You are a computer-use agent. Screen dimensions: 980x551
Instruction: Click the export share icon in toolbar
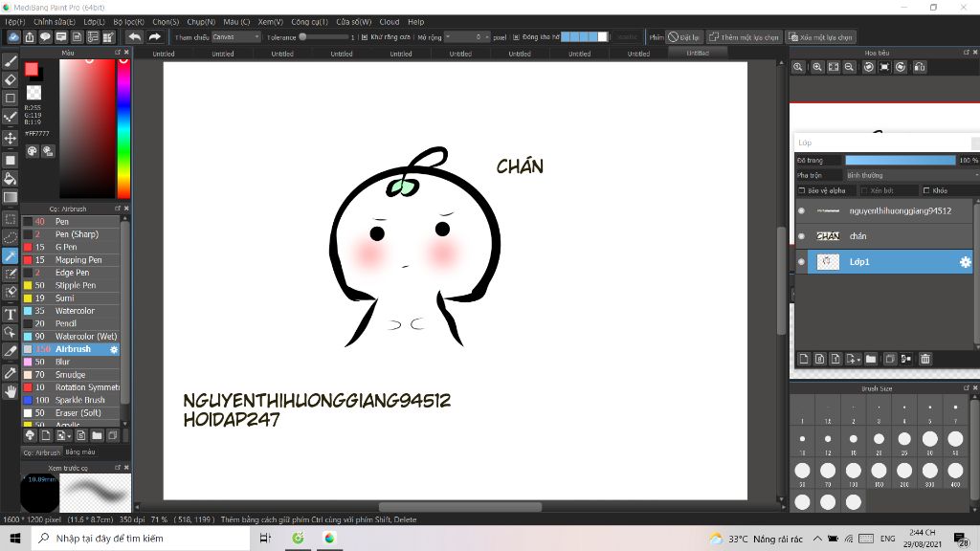click(x=30, y=37)
